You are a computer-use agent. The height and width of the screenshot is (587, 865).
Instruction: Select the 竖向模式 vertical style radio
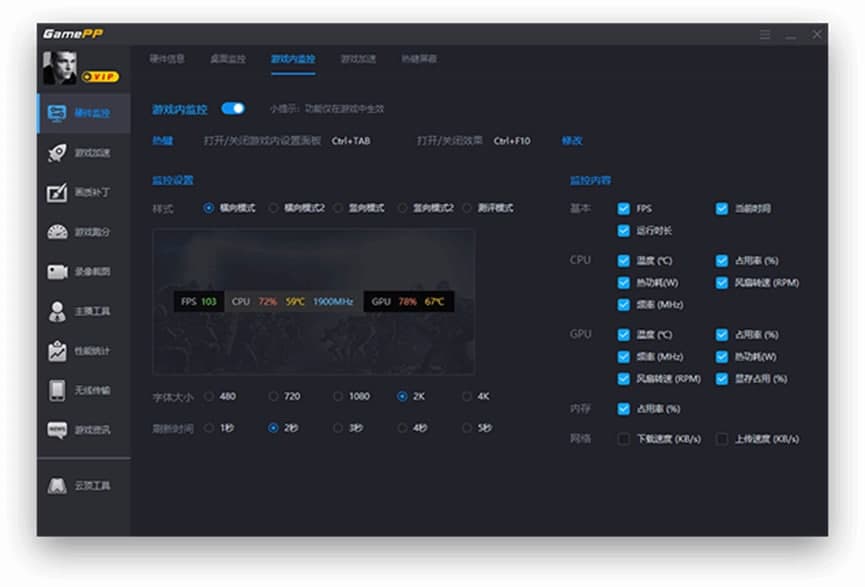pos(338,208)
